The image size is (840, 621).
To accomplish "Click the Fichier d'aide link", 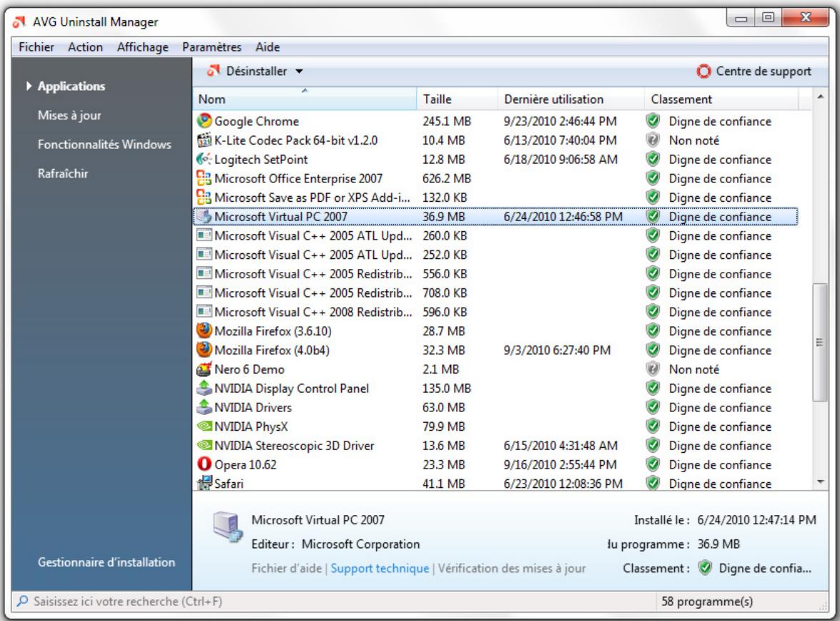I will [287, 569].
